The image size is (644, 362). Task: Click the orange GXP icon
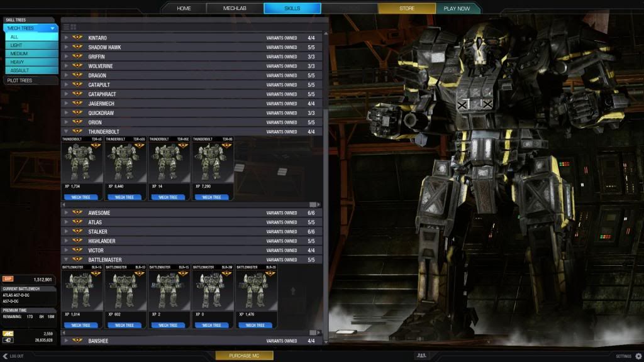click(x=8, y=278)
